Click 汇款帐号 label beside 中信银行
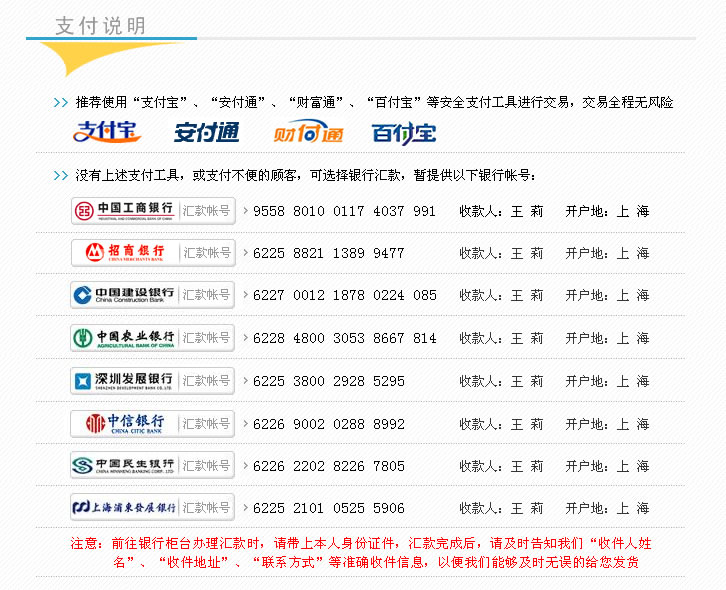This screenshot has height=590, width=726. 206,424
